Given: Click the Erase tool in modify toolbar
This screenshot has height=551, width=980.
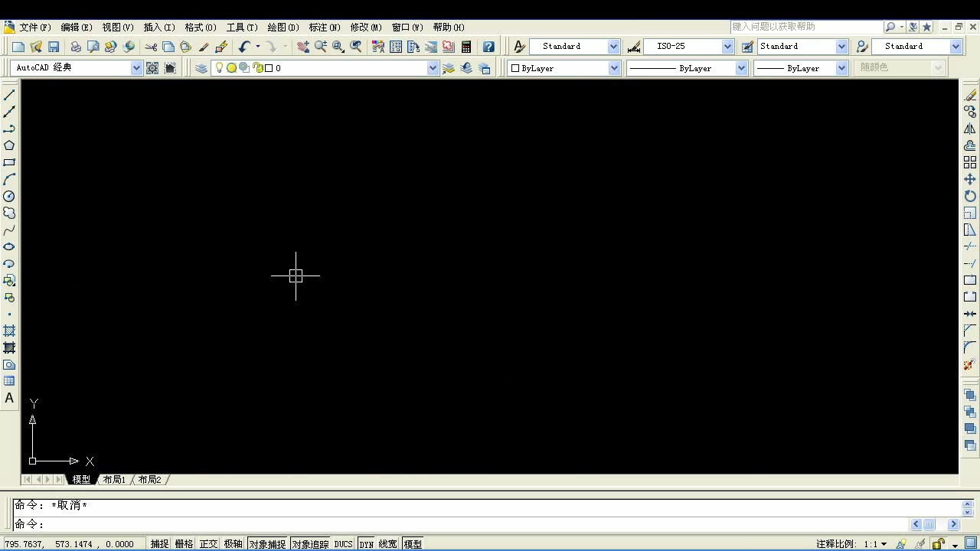Looking at the screenshot, I should click(x=970, y=95).
